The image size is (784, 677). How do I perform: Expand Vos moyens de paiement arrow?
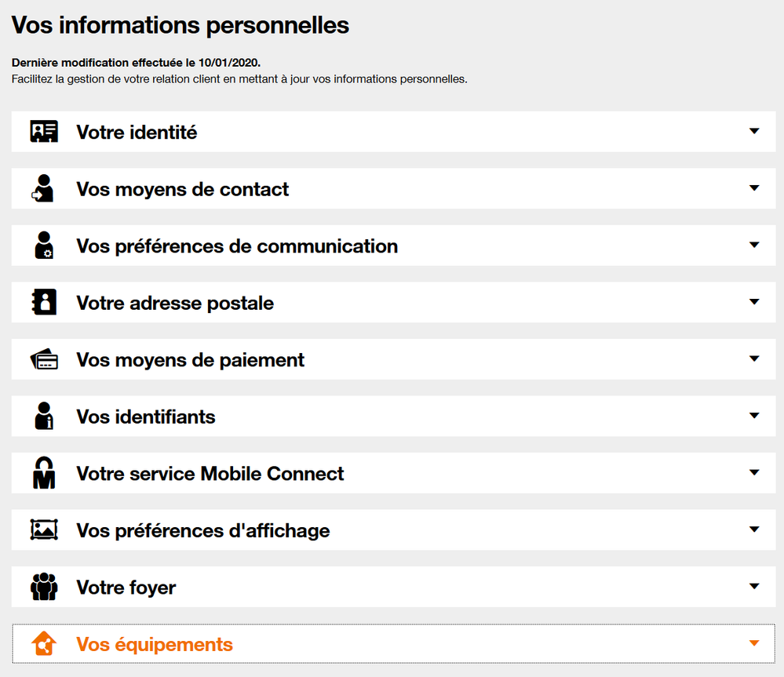pos(754,359)
